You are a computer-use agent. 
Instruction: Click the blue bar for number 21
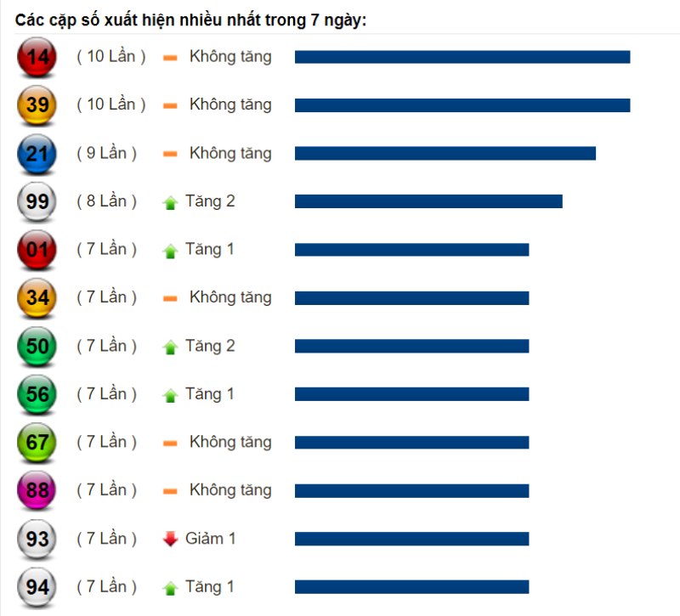pos(445,153)
